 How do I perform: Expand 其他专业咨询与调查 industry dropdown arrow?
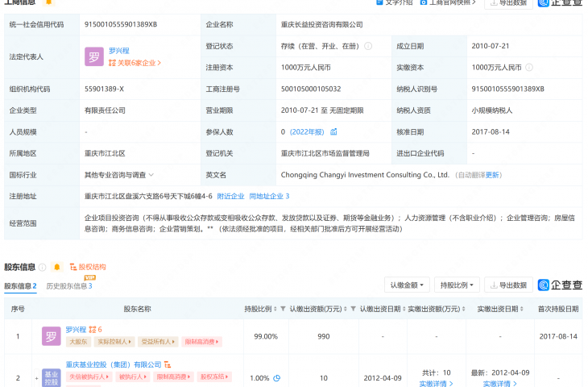151,175
